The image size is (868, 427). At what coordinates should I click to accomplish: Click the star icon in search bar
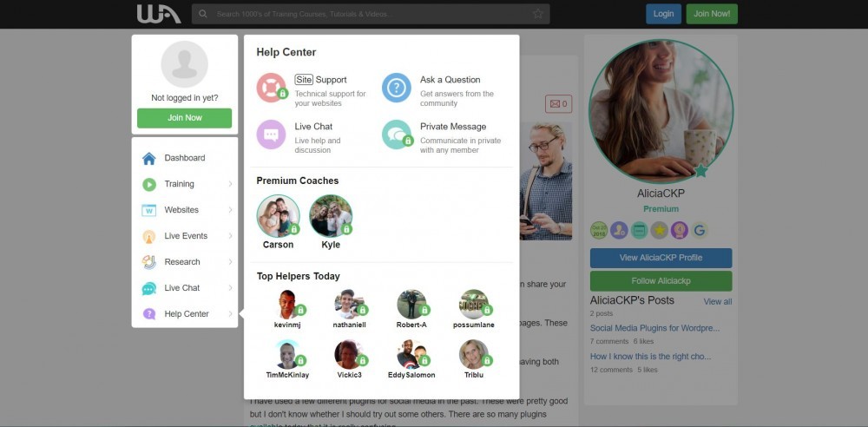[537, 14]
